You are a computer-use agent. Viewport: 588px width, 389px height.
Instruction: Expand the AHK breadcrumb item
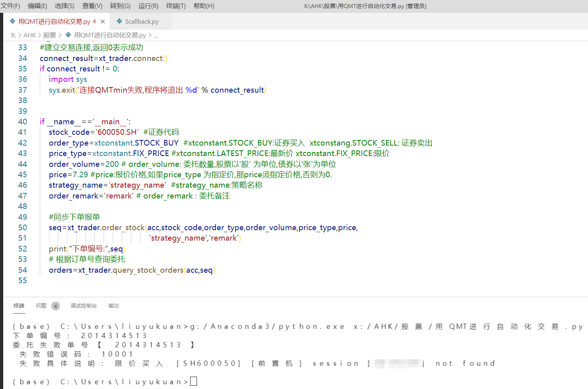30,35
